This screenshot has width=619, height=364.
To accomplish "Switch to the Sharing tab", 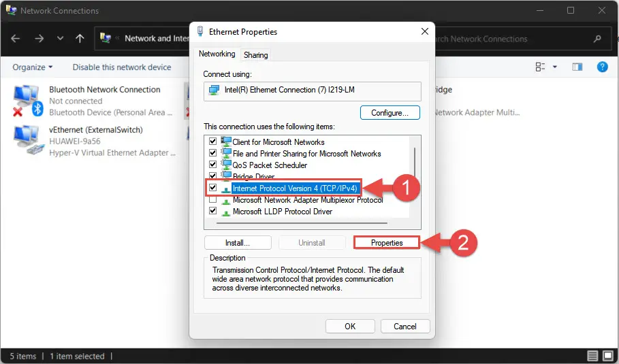I will (255, 55).
